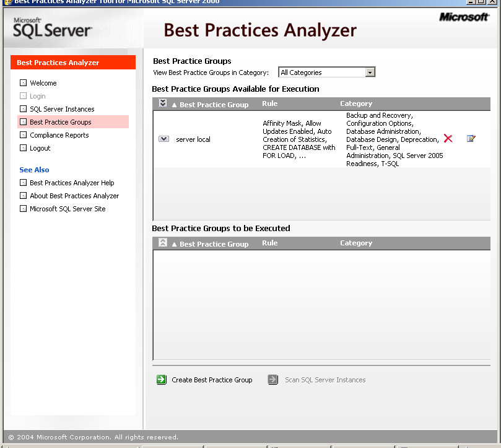The height and width of the screenshot is (448, 501).
Task: Click Rule header in groups to be executed
Action: point(269,243)
